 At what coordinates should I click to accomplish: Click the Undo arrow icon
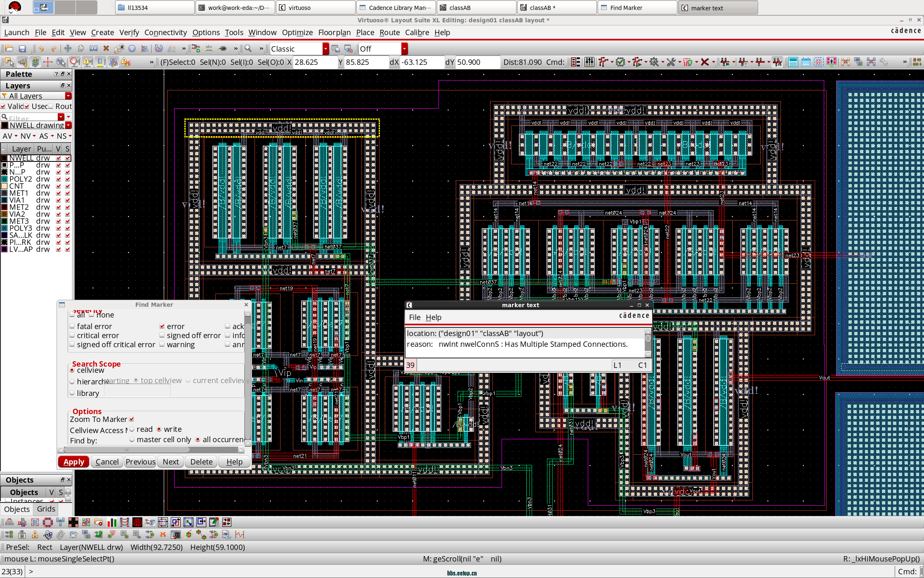[41, 49]
